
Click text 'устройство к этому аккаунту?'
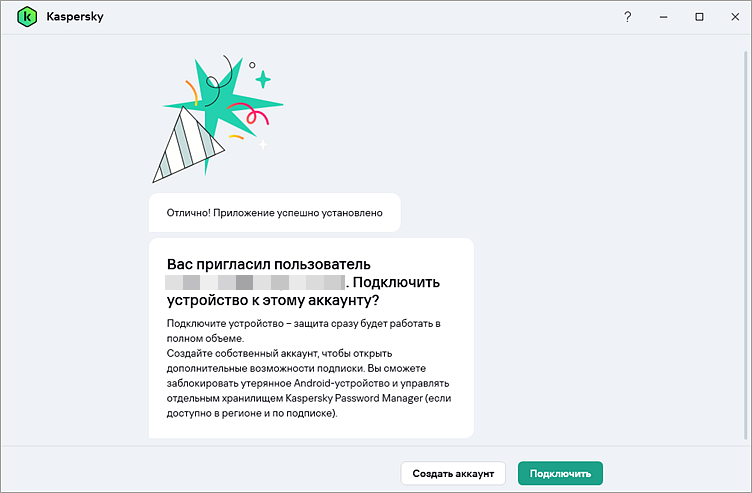click(273, 300)
